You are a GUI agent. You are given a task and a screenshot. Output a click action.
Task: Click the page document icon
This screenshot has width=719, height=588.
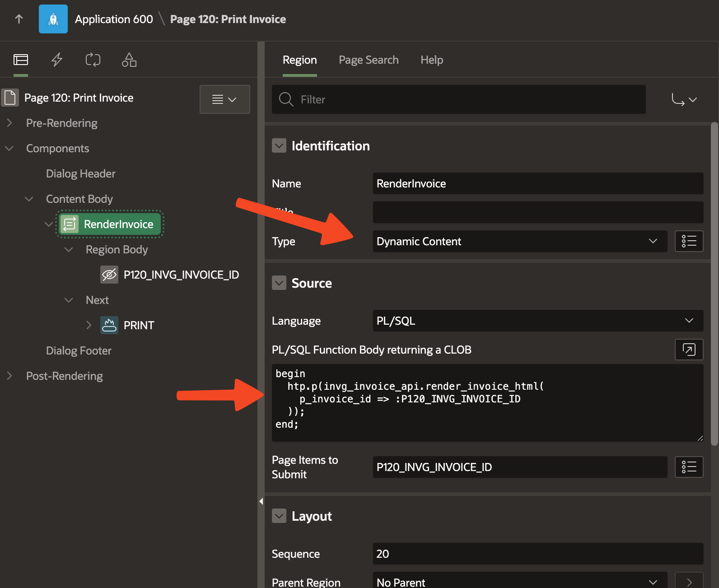(x=10, y=98)
